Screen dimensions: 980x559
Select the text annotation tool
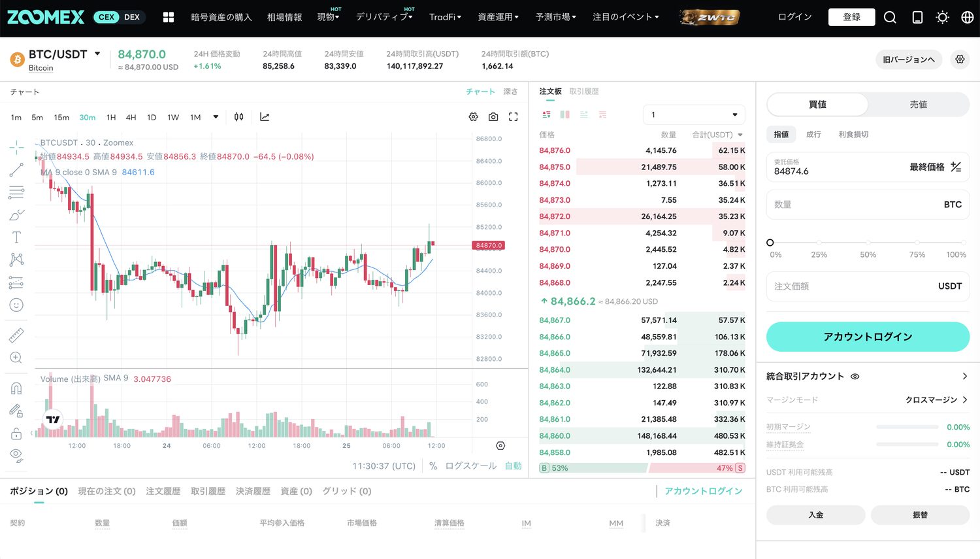[x=16, y=237]
